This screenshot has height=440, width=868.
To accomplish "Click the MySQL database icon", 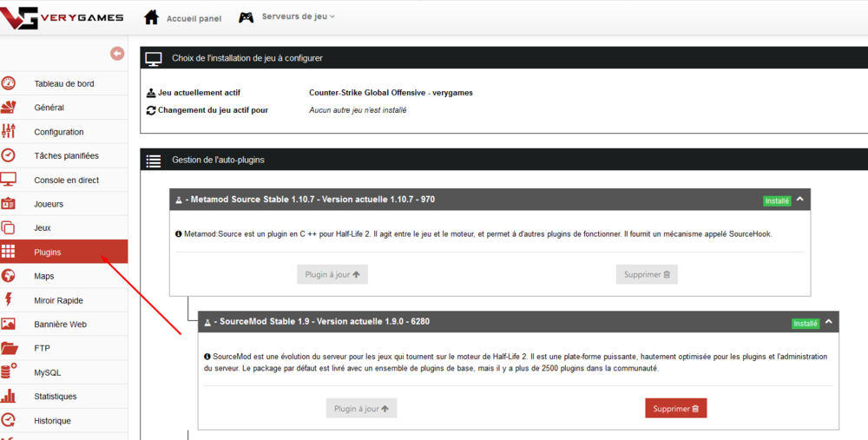I will pyautogui.click(x=9, y=371).
